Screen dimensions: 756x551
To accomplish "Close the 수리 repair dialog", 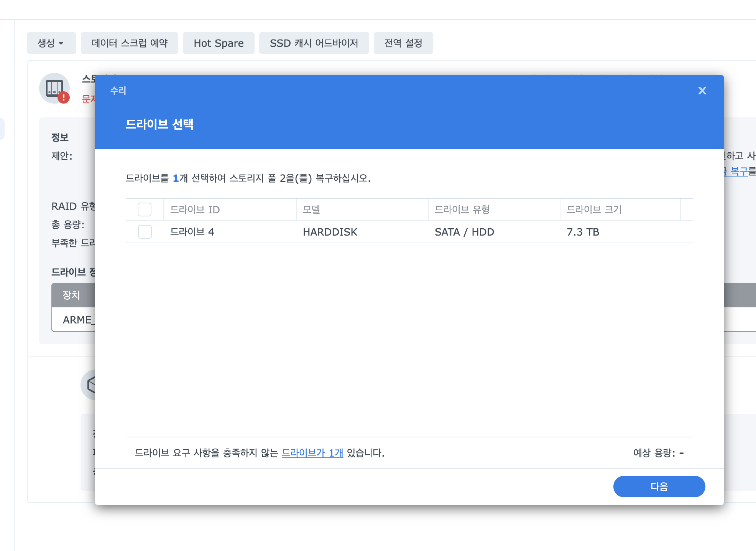I will coord(702,91).
